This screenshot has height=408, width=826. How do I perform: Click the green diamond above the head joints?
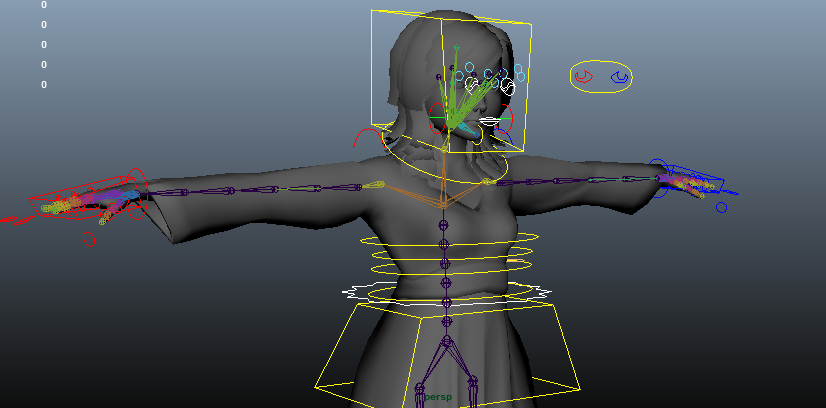coord(456,47)
